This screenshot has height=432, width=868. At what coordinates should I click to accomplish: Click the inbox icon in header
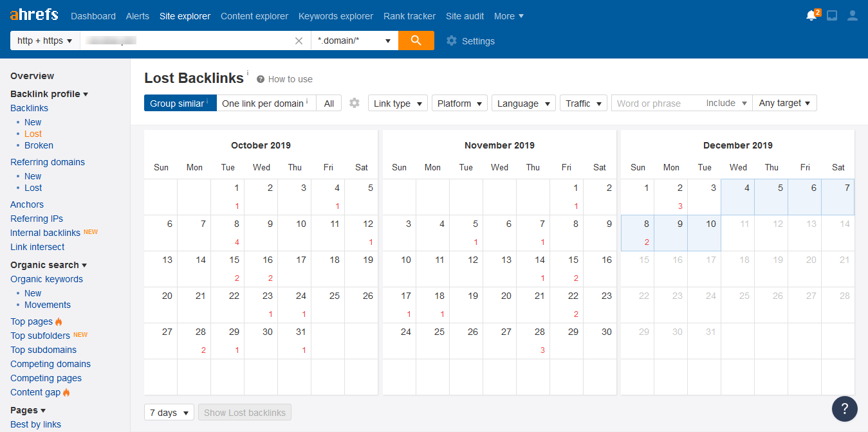click(x=832, y=16)
